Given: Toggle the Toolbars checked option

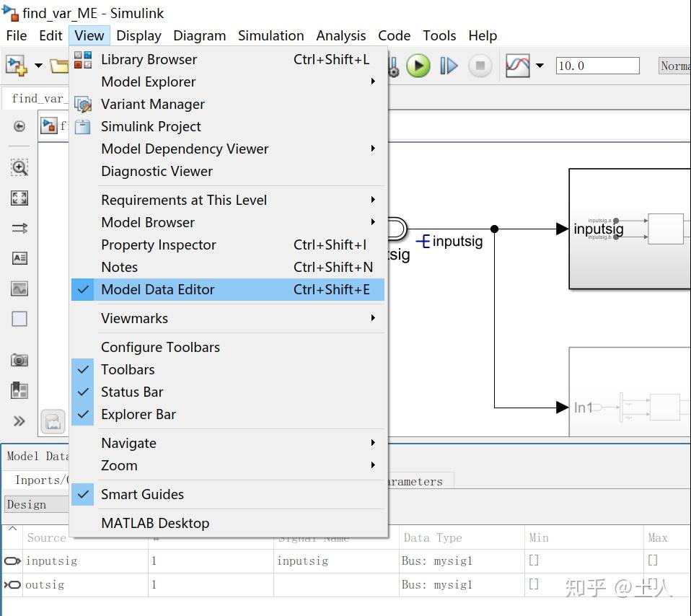Looking at the screenshot, I should coord(228,369).
